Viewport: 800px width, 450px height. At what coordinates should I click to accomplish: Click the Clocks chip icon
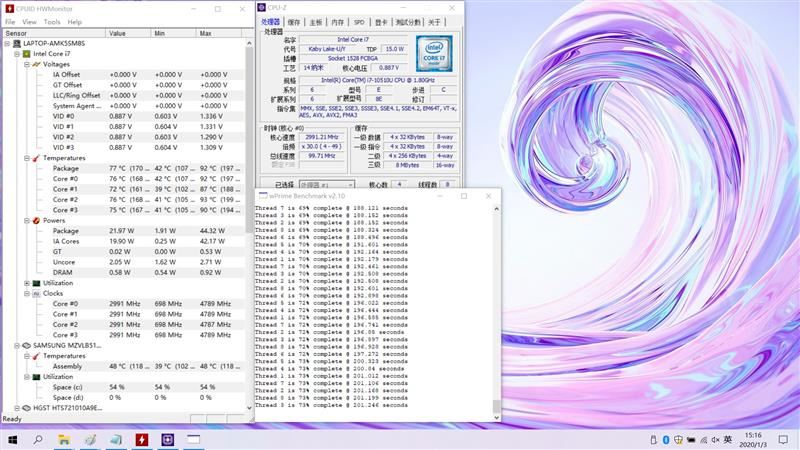[36, 293]
